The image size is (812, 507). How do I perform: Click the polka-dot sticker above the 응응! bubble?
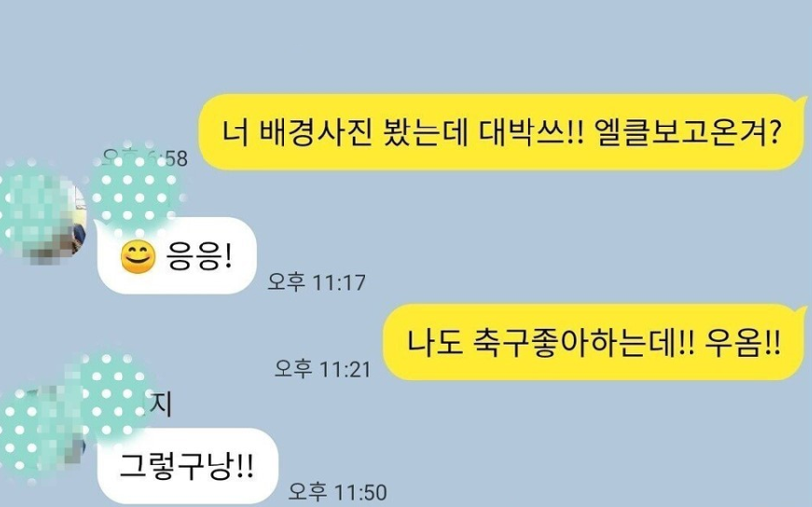coord(135,188)
